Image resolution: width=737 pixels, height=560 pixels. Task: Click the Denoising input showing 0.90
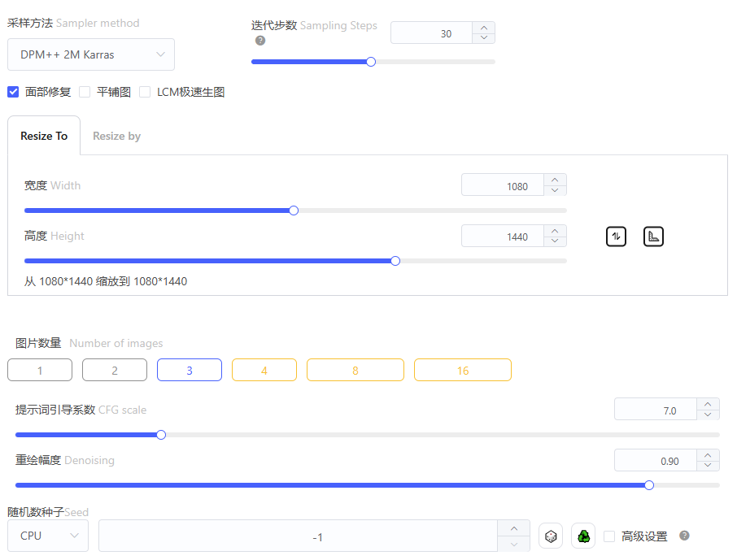(x=655, y=460)
